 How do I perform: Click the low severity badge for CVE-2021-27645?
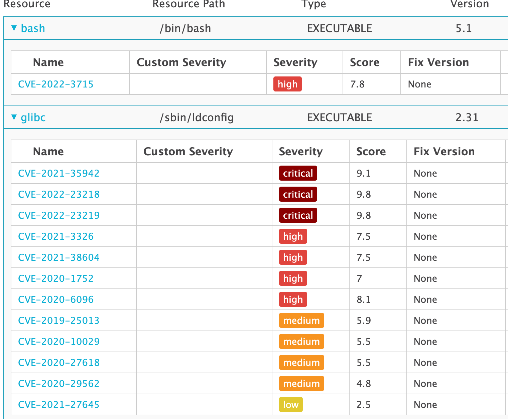pos(290,405)
